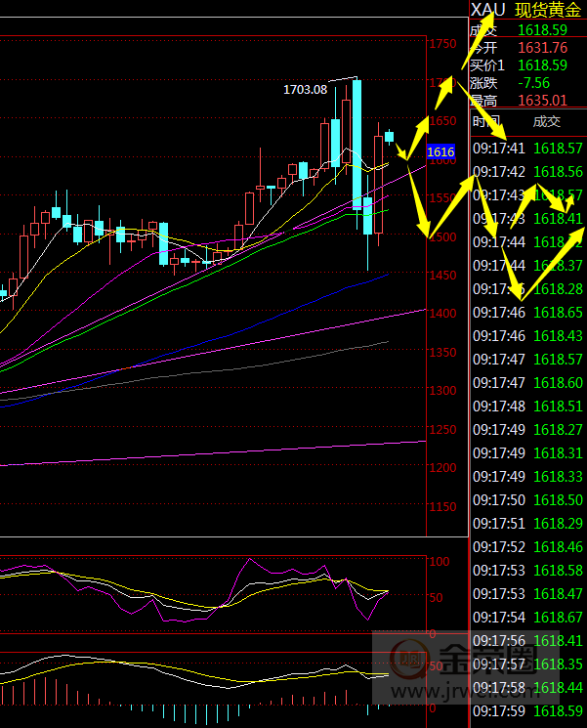Click the 成交 column header in trade list
Viewport: 587px width, 728px height.
[x=546, y=121]
